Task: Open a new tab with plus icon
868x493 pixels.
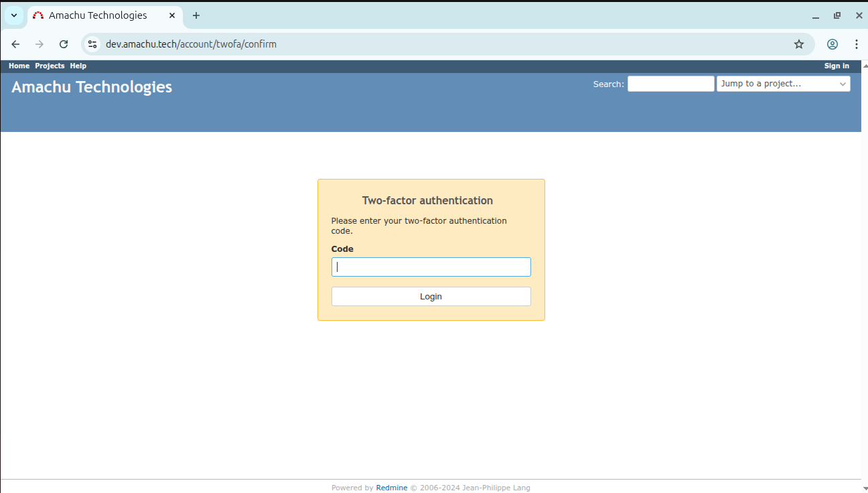Action: (196, 15)
